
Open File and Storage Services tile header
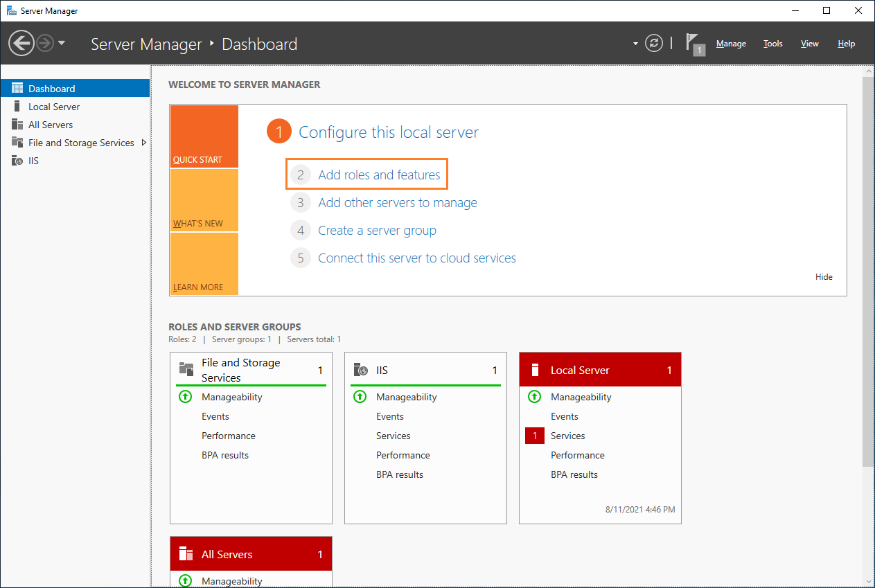point(251,370)
